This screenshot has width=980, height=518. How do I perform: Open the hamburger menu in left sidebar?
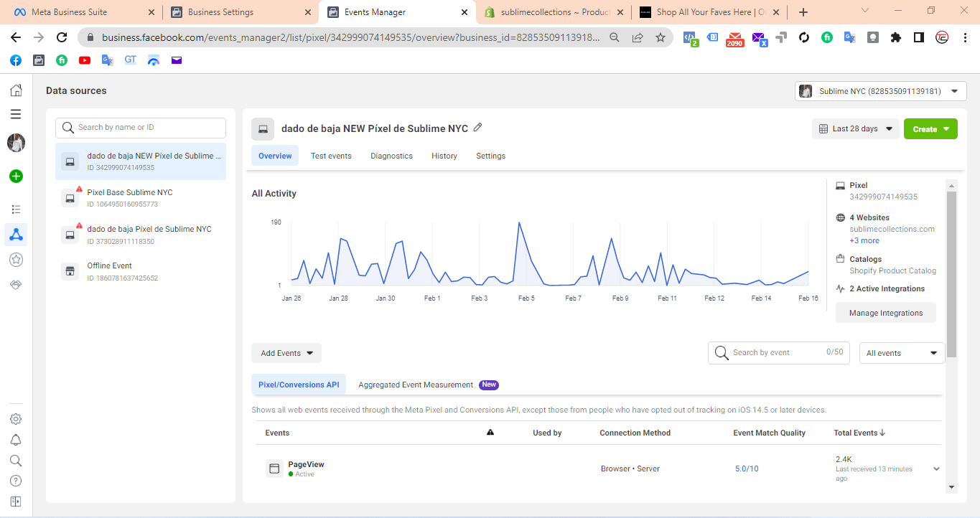coord(16,114)
